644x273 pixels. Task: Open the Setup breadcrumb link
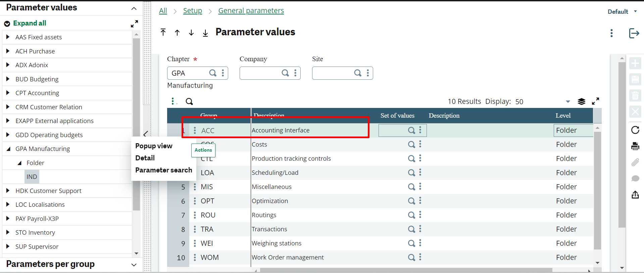coord(192,11)
